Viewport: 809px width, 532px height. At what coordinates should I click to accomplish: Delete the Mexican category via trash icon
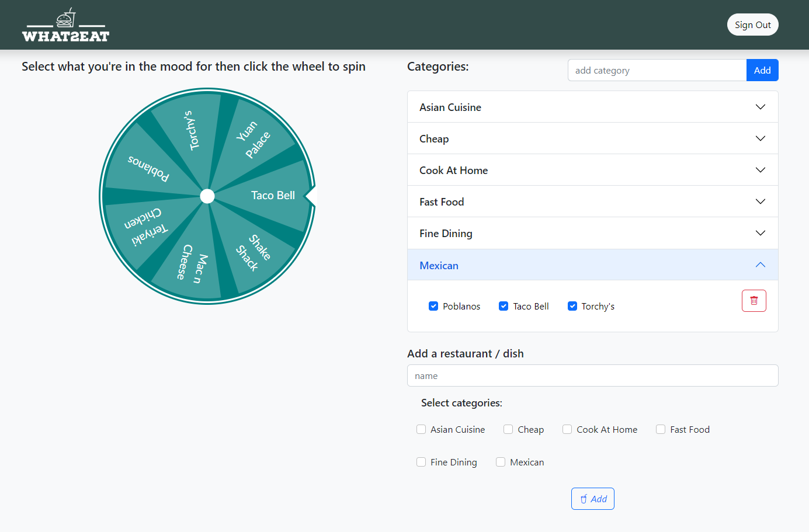754,300
